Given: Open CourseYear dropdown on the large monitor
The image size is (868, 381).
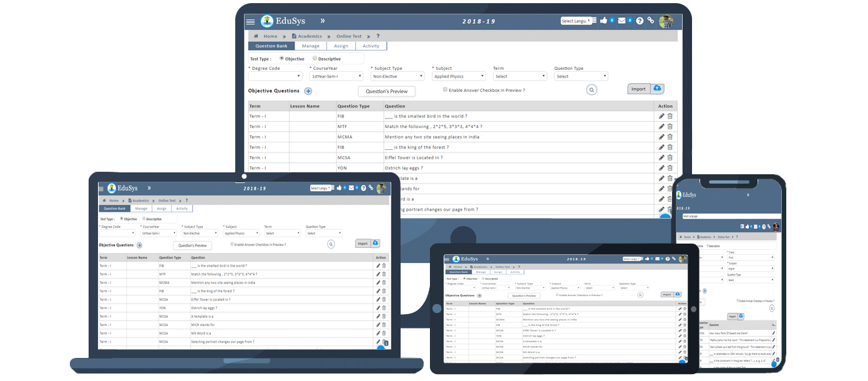Looking at the screenshot, I should click(336, 76).
